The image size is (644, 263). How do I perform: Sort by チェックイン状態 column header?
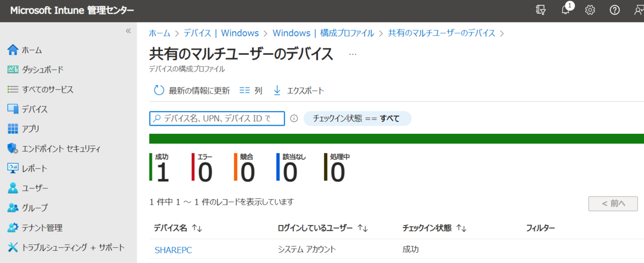tap(435, 228)
